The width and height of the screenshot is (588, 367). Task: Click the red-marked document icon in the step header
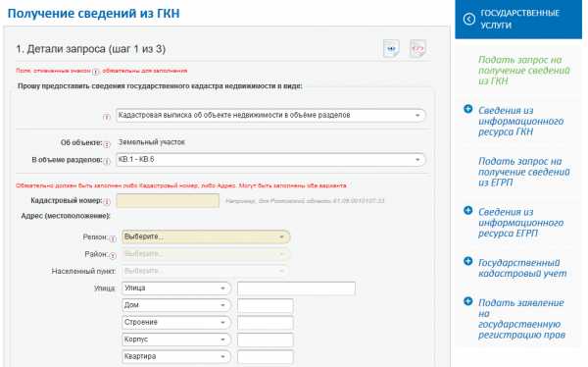click(x=417, y=48)
